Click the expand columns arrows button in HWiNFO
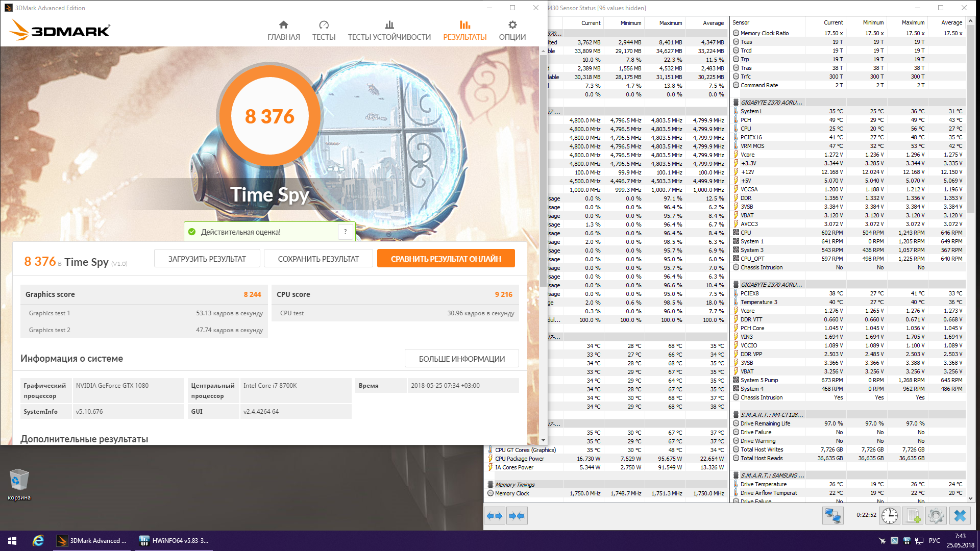This screenshot has height=551, width=980. tap(495, 516)
